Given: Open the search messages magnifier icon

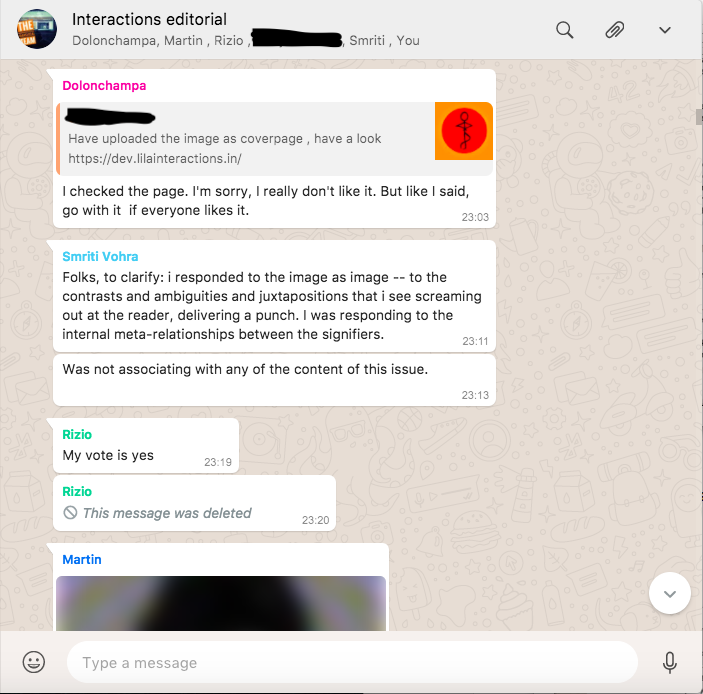Looking at the screenshot, I should [x=564, y=30].
